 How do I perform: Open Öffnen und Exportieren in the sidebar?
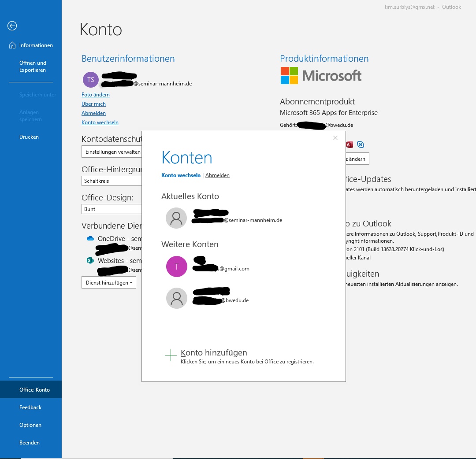click(31, 67)
